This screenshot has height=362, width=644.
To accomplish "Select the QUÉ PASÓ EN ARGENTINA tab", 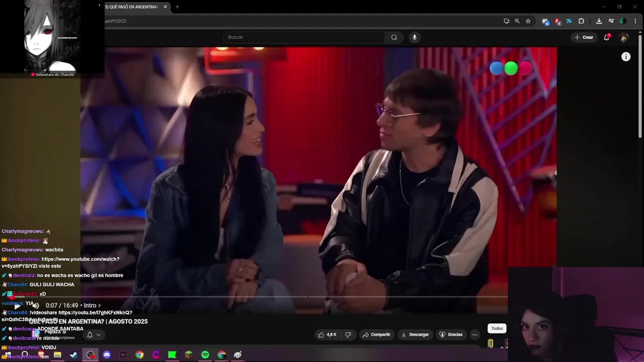I will 132,7.
